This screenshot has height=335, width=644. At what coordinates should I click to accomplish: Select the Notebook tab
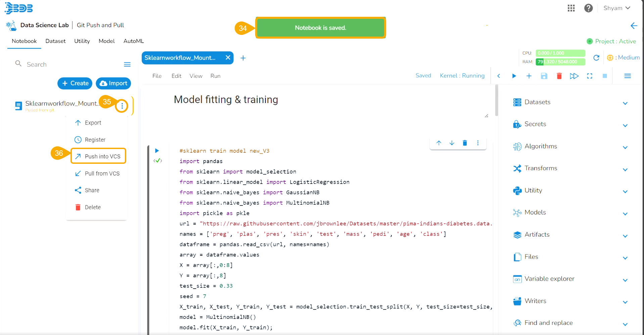pos(24,41)
